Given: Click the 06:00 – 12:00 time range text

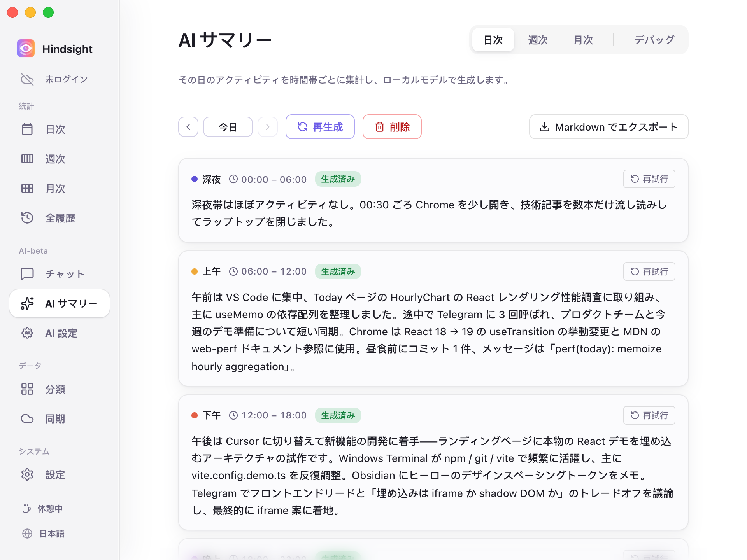Looking at the screenshot, I should (274, 271).
